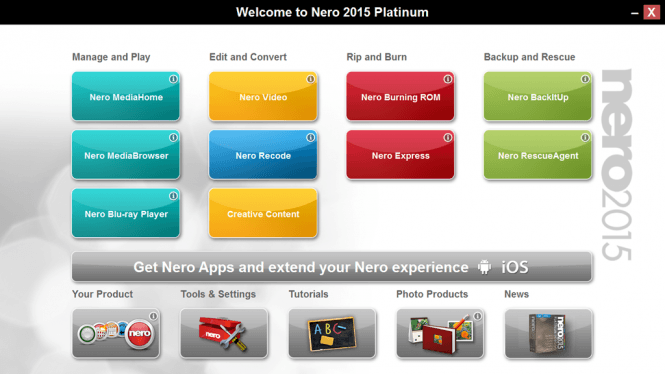Click the info icon on Nero BackItUp

[585, 79]
